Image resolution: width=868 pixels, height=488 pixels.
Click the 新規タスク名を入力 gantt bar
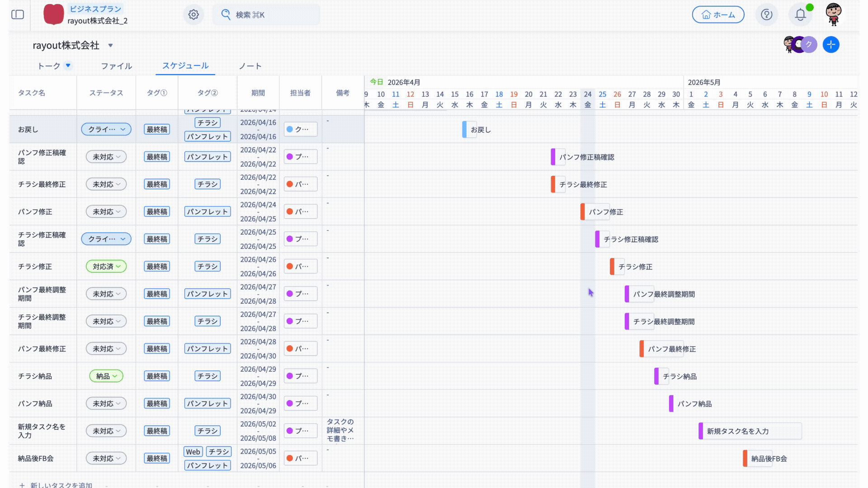click(x=750, y=431)
